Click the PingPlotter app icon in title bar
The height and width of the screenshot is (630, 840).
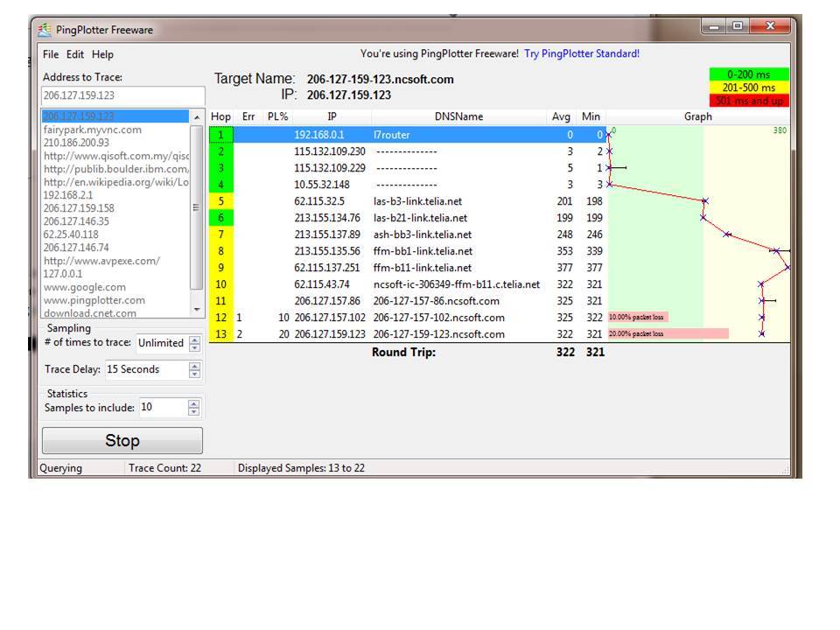pos(45,30)
